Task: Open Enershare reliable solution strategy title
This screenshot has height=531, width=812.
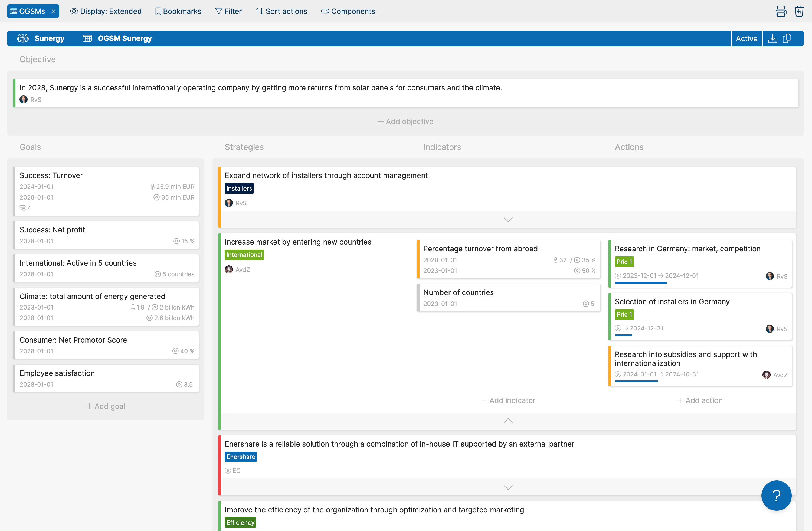Action: click(399, 444)
